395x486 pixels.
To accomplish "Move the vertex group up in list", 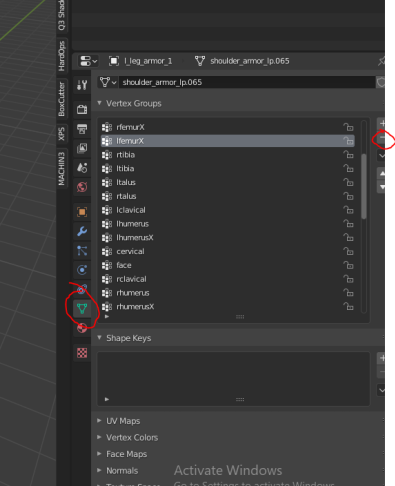I will click(x=382, y=174).
